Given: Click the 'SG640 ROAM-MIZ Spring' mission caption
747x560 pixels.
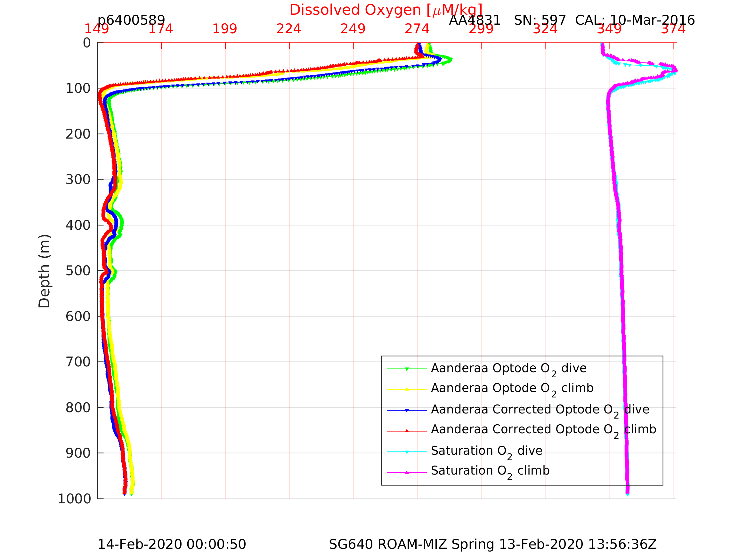Looking at the screenshot, I should click(x=412, y=544).
